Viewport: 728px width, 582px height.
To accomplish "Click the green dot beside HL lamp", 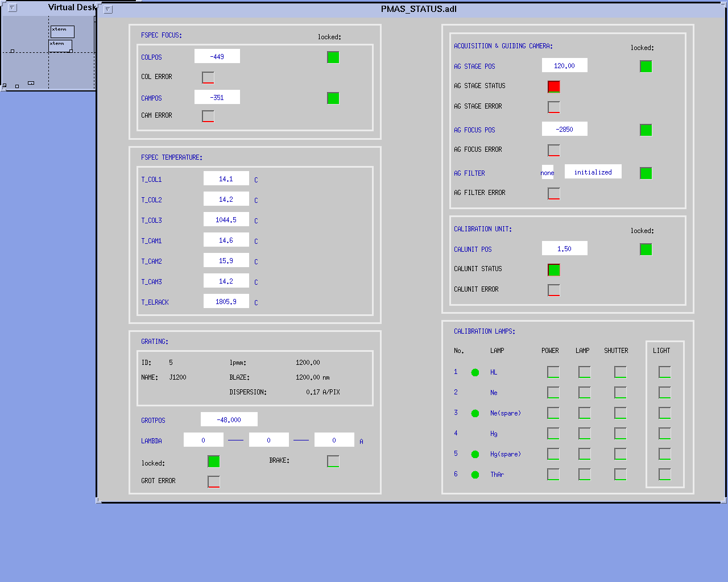I will pyautogui.click(x=475, y=372).
